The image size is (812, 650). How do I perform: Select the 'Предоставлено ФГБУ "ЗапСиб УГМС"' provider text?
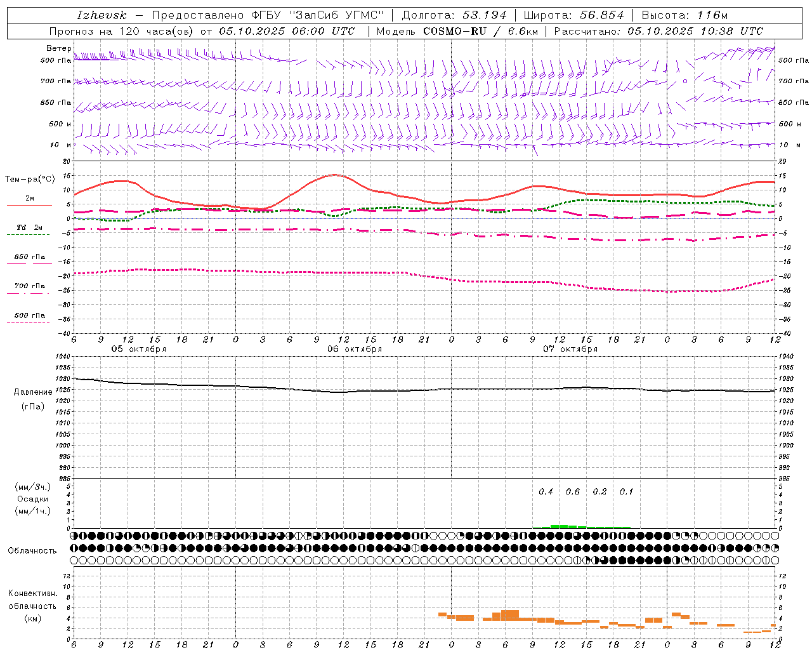[268, 15]
